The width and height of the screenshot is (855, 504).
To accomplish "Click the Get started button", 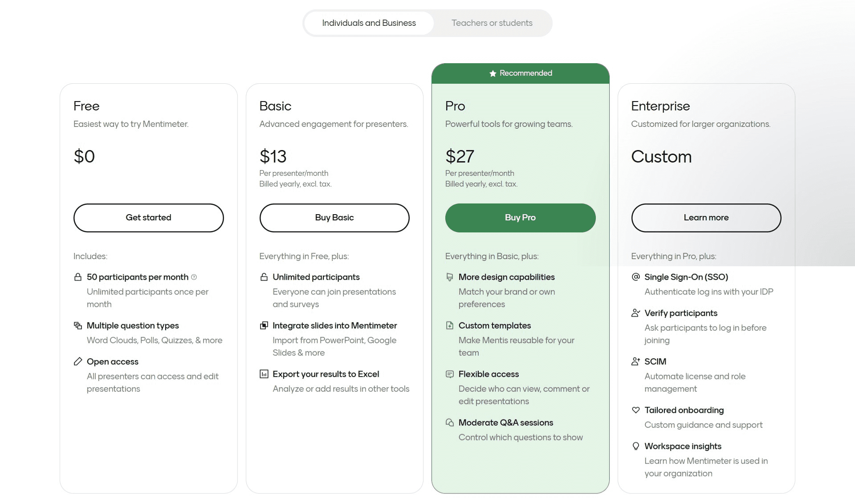I will 148,218.
